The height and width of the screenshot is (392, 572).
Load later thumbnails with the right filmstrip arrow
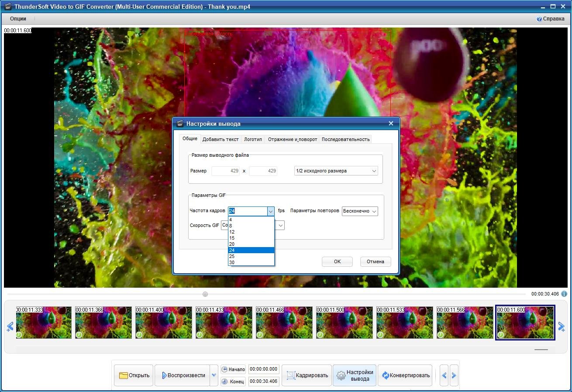[562, 327]
